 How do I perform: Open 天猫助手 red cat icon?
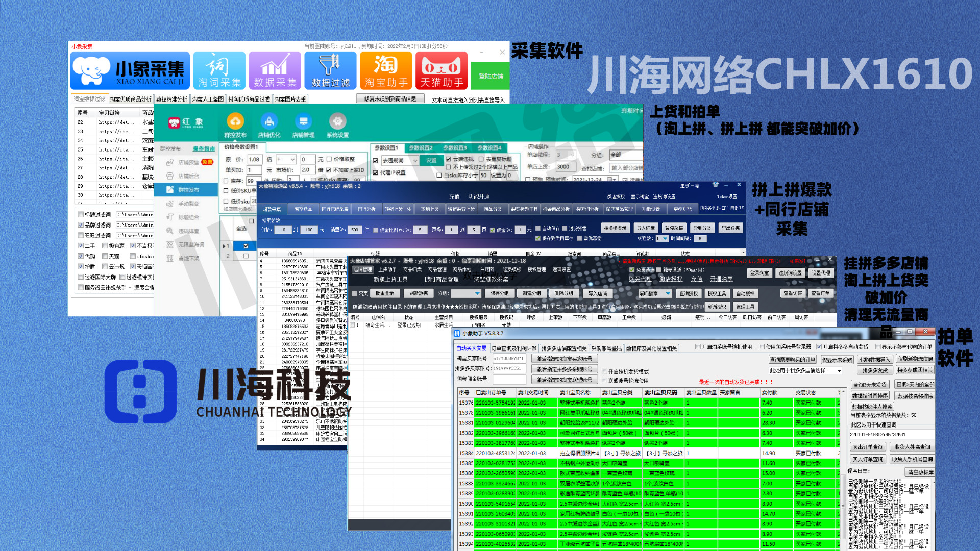[442, 70]
